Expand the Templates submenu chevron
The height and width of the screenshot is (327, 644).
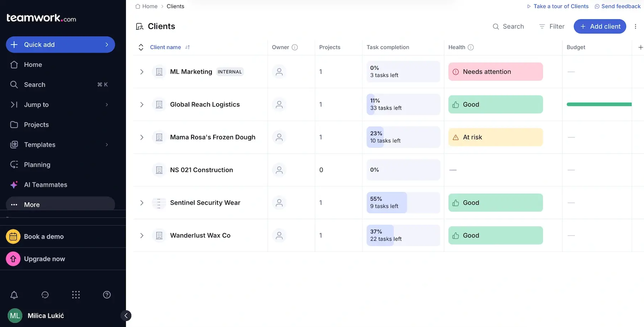(x=107, y=145)
